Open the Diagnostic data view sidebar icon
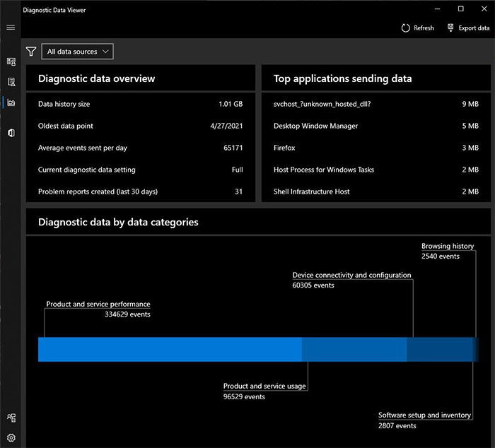Viewport: 495px width, 448px height. (11, 61)
